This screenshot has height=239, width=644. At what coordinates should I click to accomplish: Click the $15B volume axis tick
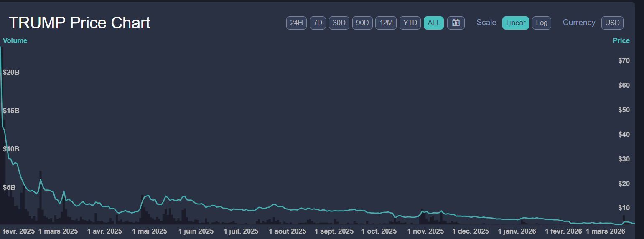[11, 111]
